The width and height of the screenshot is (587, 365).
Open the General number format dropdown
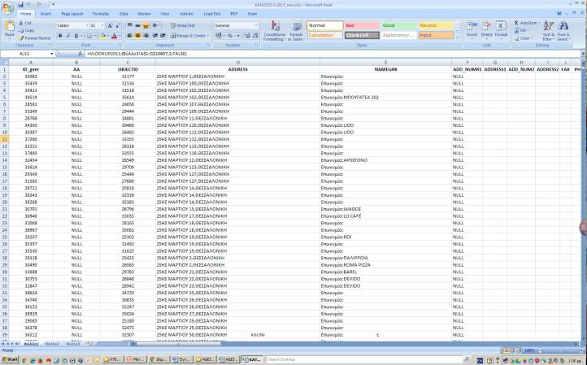(x=256, y=26)
